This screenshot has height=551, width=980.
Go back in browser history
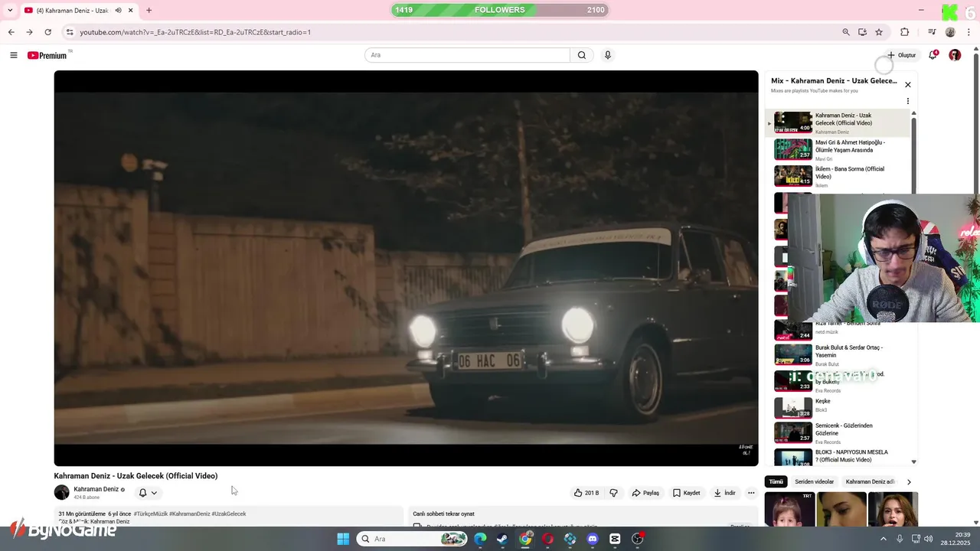(x=11, y=32)
